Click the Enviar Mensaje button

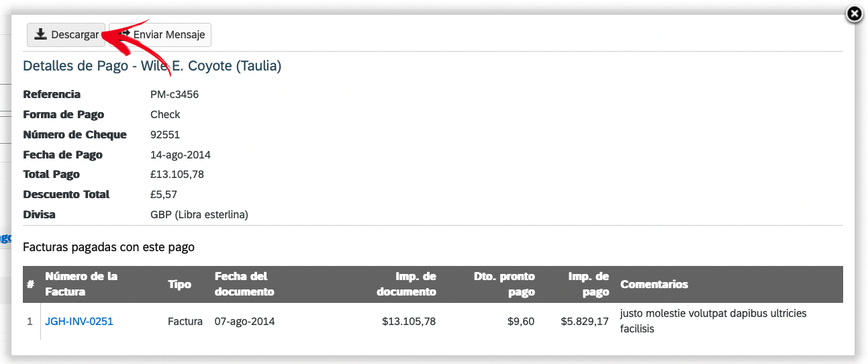(x=160, y=35)
